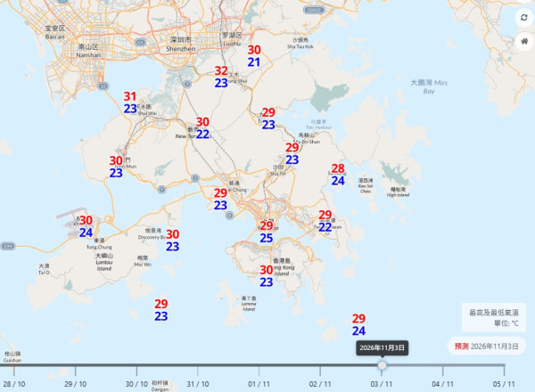The height and width of the screenshot is (392, 535).
Task: Click the 2026年11月3日 slider tooltip
Action: pos(383,347)
